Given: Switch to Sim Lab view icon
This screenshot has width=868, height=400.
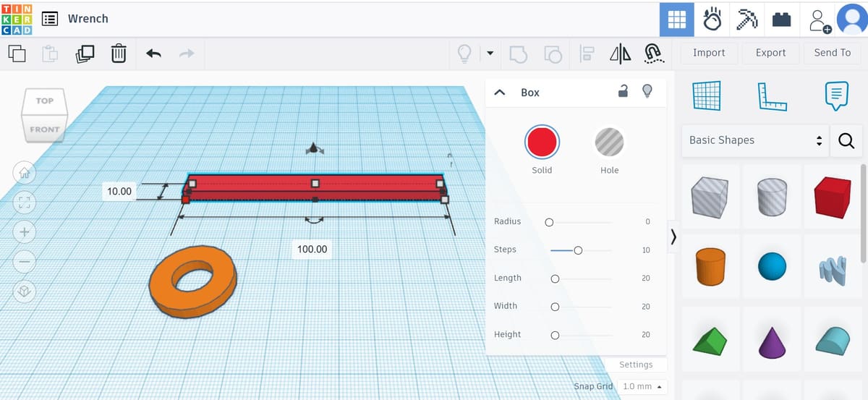Looking at the screenshot, I should tap(712, 19).
